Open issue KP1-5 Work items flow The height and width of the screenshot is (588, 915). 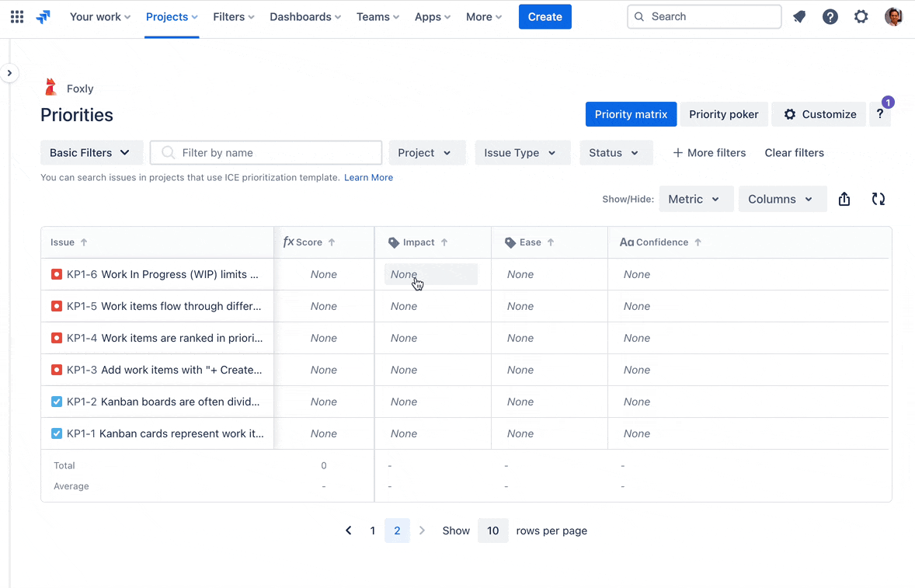coord(164,306)
